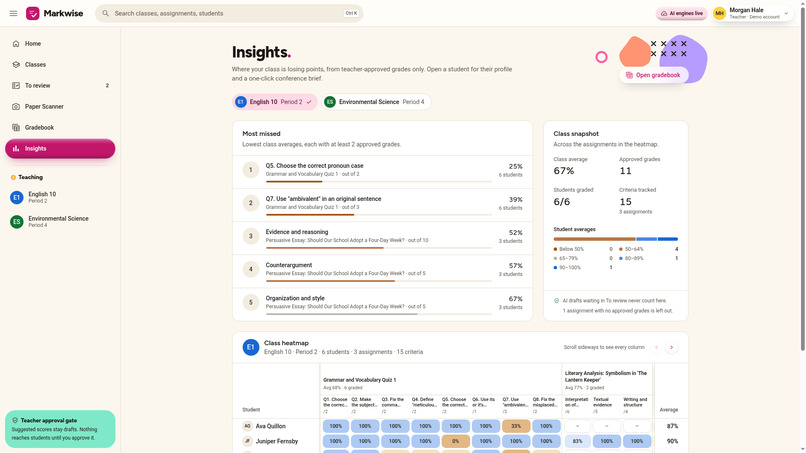Click the rank 3 number badge
The height and width of the screenshot is (453, 806).
point(251,236)
